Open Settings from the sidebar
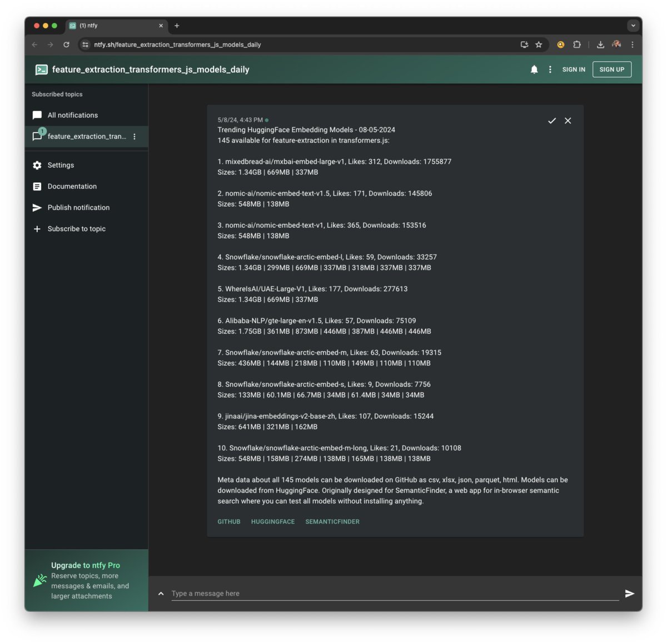Image resolution: width=667 pixels, height=644 pixels. [x=86, y=165]
